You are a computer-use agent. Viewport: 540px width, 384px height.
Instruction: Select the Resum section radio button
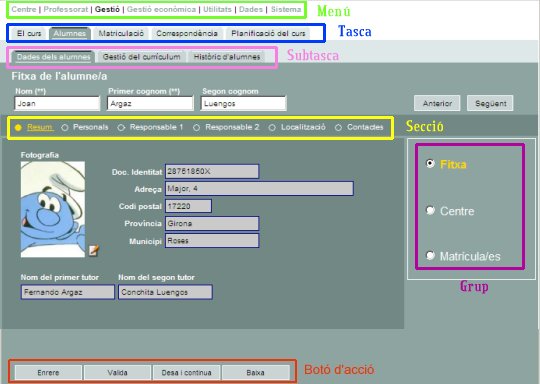[x=18, y=128]
